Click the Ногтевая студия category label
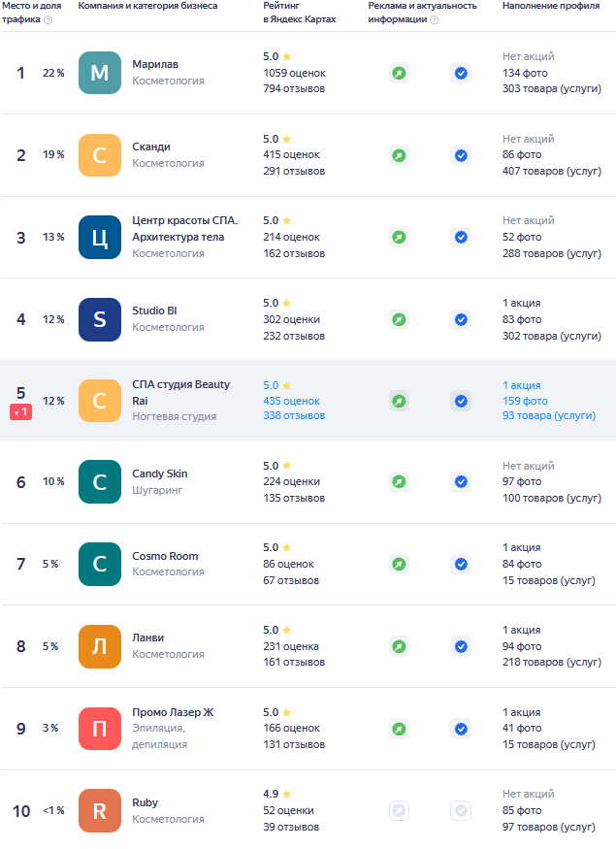This screenshot has height=849, width=616. [x=175, y=416]
